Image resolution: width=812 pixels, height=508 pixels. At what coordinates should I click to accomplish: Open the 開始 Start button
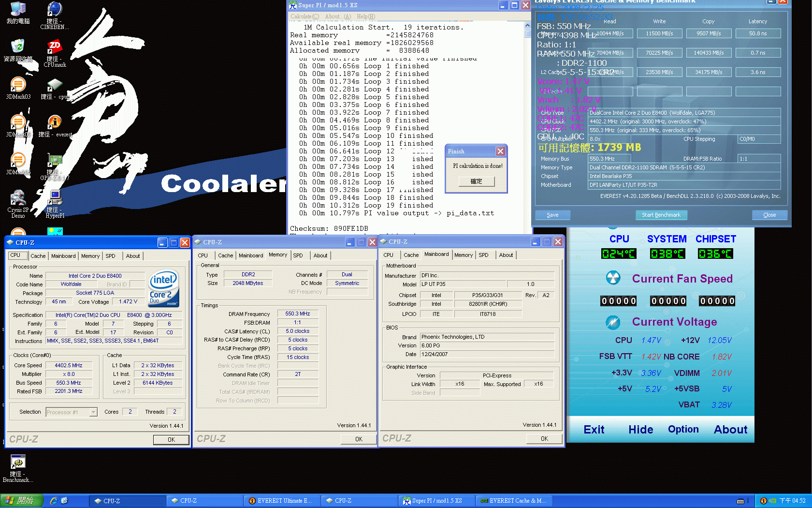[22, 501]
